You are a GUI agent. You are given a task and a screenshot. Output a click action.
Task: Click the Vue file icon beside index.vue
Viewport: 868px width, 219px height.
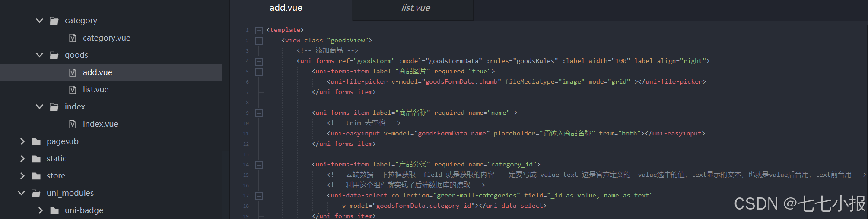(x=73, y=124)
